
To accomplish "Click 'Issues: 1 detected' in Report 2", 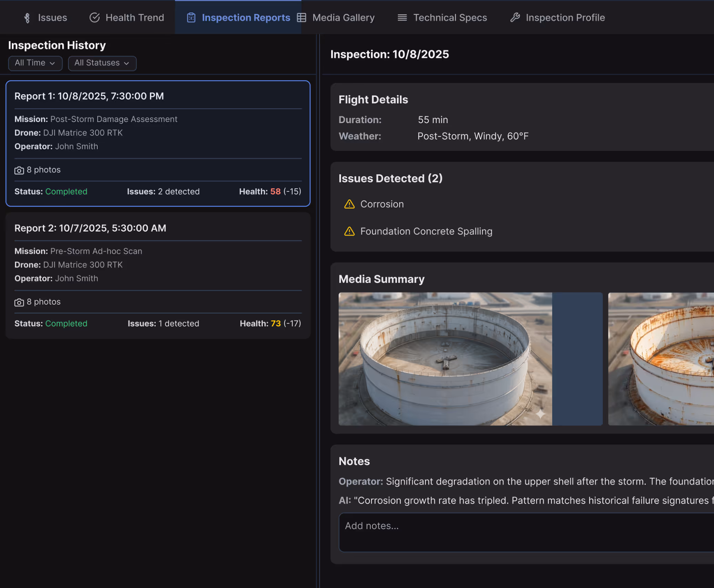I will tap(163, 324).
